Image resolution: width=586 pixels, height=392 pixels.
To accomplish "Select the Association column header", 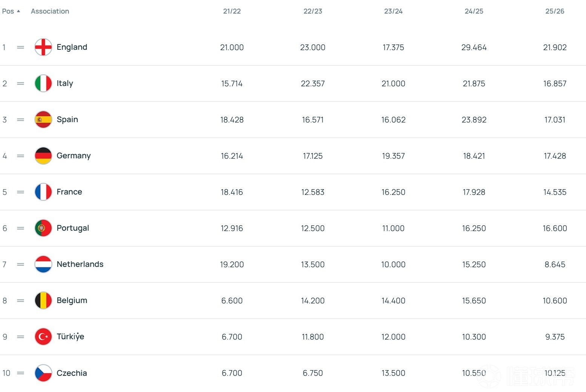I will (50, 11).
